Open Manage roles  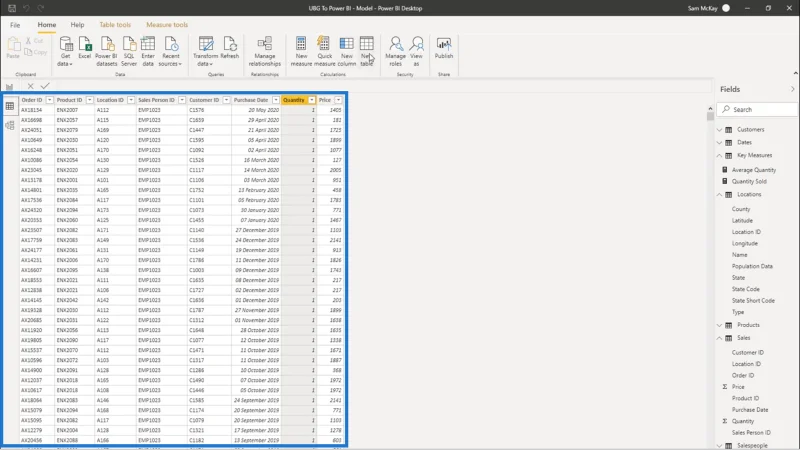pos(395,51)
